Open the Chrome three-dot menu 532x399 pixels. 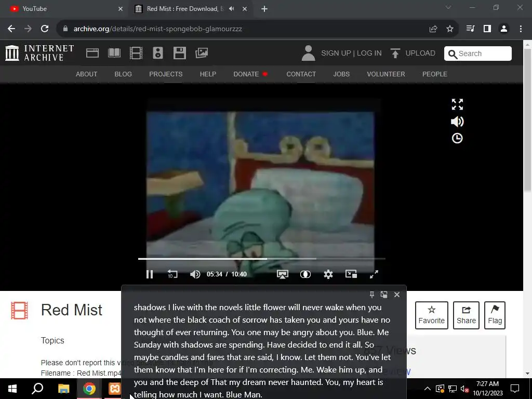click(x=521, y=29)
